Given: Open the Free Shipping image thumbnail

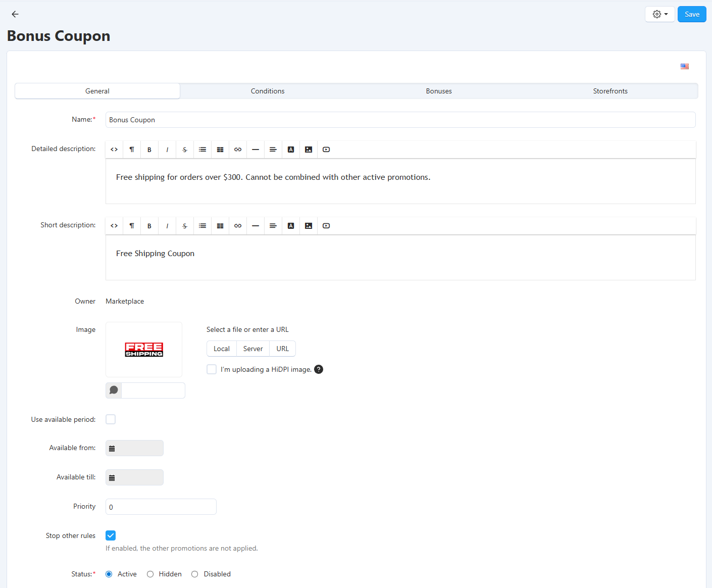Looking at the screenshot, I should point(144,350).
